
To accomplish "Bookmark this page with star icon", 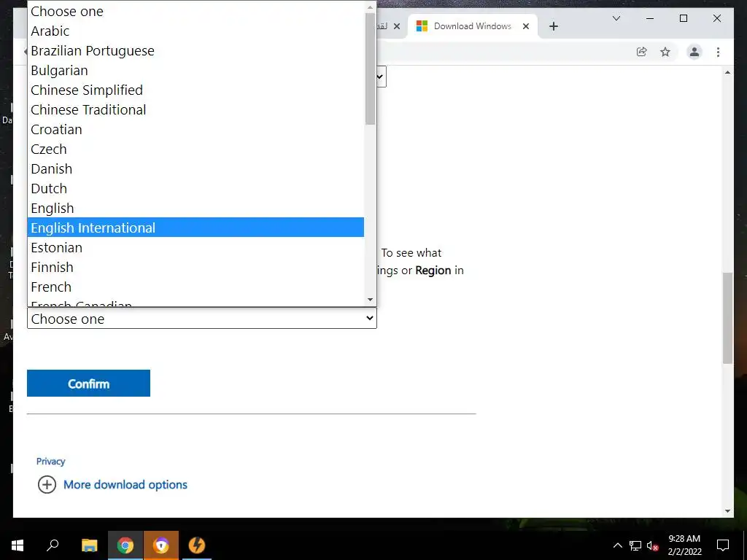I will point(665,52).
